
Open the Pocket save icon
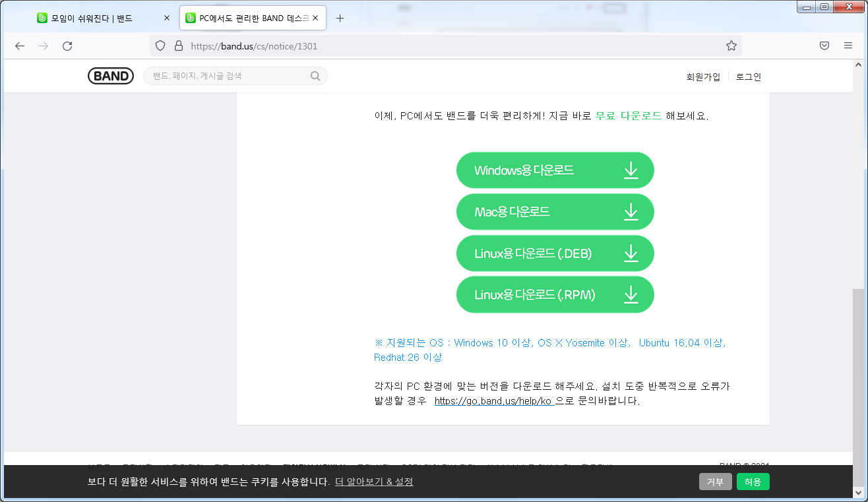824,46
